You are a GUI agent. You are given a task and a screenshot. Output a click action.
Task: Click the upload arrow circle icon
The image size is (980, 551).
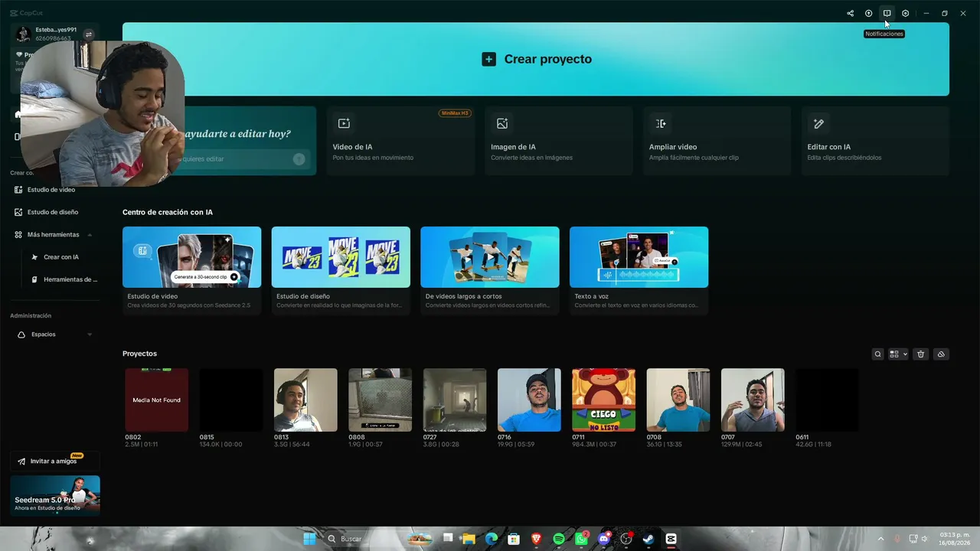click(868, 13)
